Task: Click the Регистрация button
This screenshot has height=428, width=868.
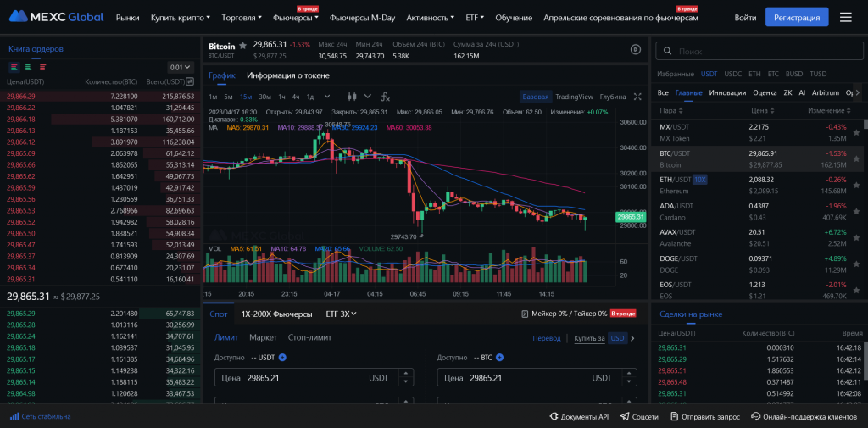Action: tap(797, 17)
